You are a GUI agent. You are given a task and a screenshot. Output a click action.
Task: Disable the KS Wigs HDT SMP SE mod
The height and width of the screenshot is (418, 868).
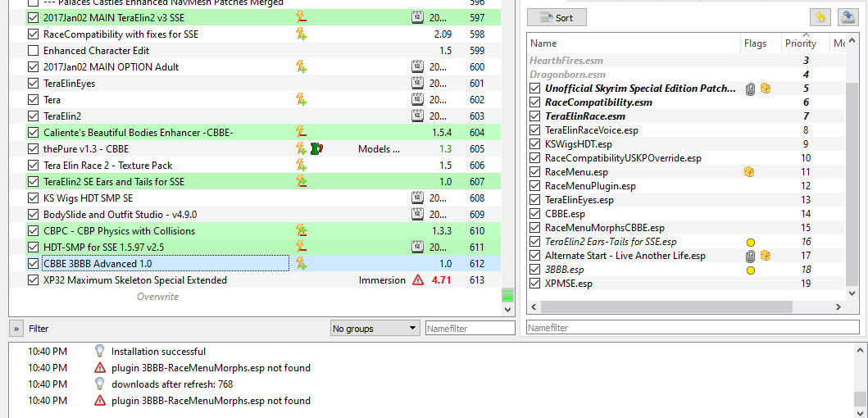point(33,198)
